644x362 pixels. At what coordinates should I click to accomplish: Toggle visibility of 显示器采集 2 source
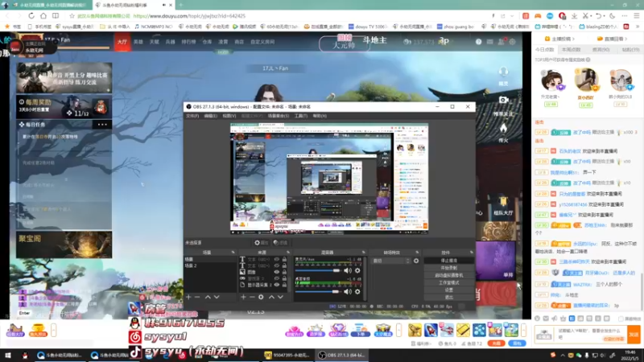(276, 285)
